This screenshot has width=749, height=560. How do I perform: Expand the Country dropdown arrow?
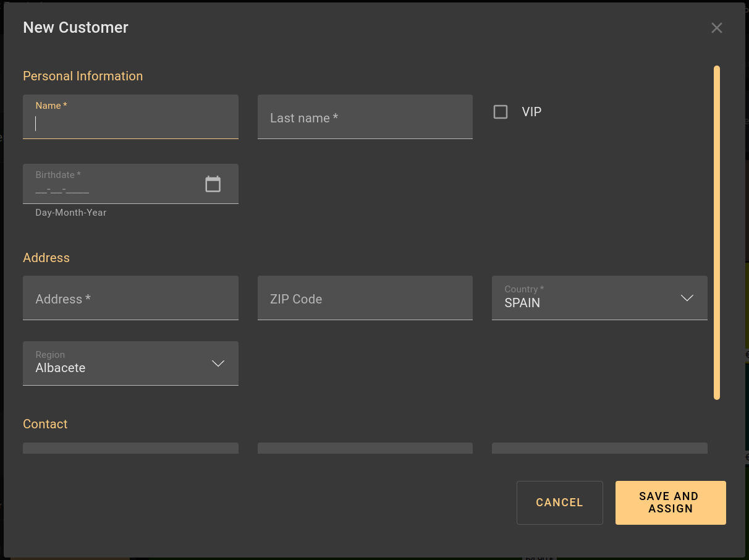[687, 298]
